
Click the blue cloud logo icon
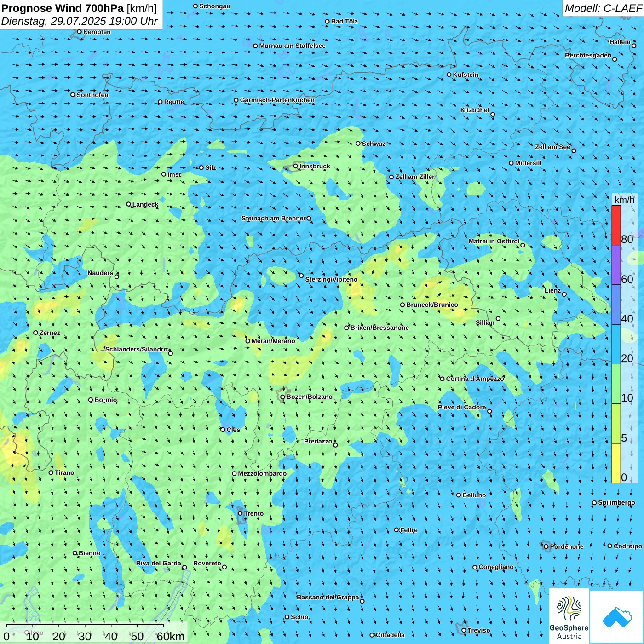[617, 617]
